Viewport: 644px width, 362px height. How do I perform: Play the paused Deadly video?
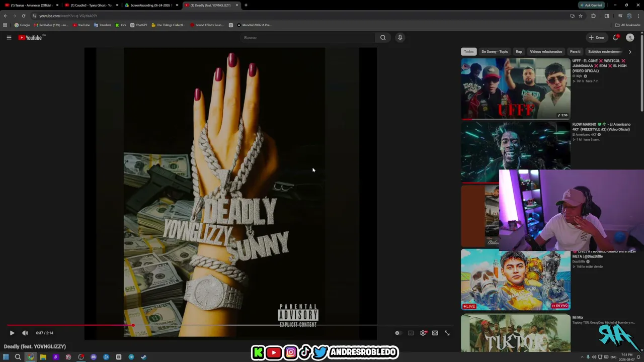click(x=12, y=333)
